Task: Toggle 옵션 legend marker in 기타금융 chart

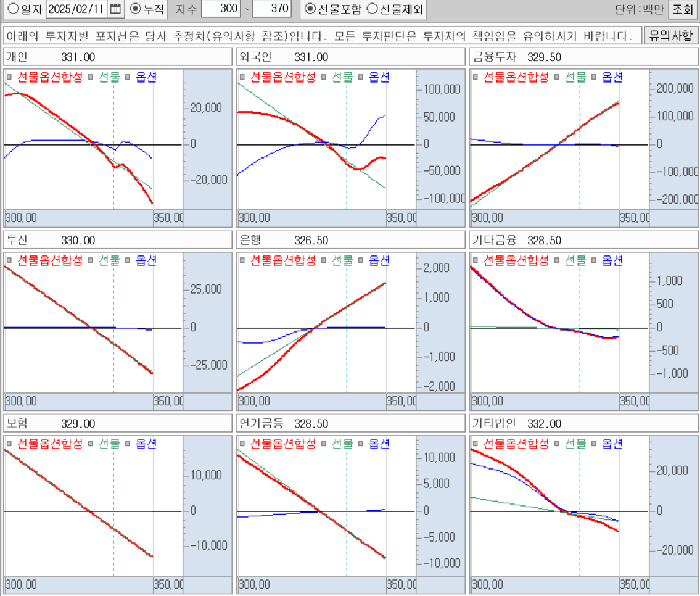Action: tap(594, 261)
